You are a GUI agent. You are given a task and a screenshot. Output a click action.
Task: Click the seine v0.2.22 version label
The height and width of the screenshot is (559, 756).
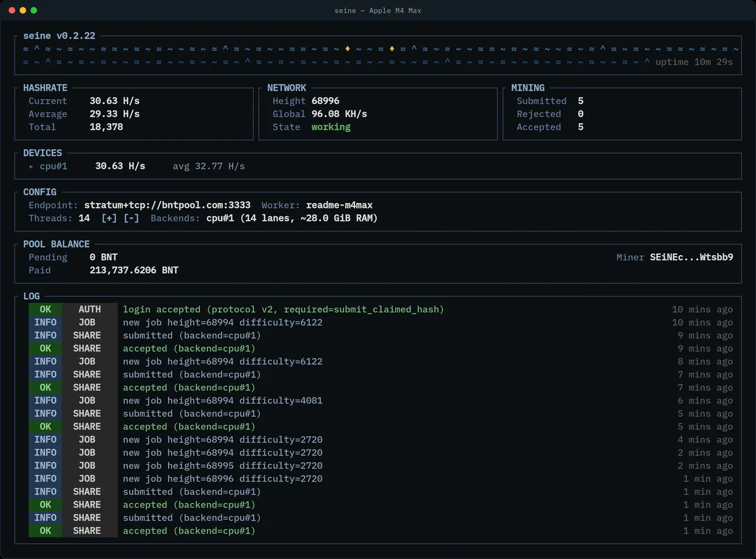pos(59,36)
